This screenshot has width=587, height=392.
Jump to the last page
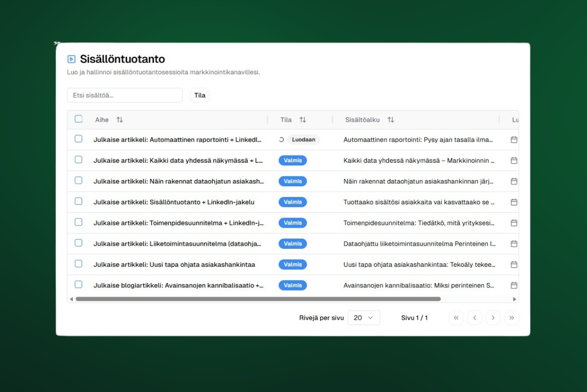click(512, 317)
